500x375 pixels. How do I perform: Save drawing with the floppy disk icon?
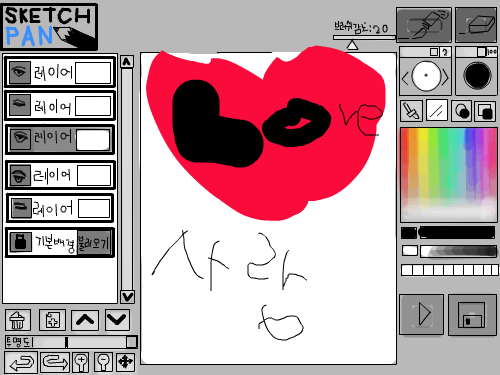[472, 314]
